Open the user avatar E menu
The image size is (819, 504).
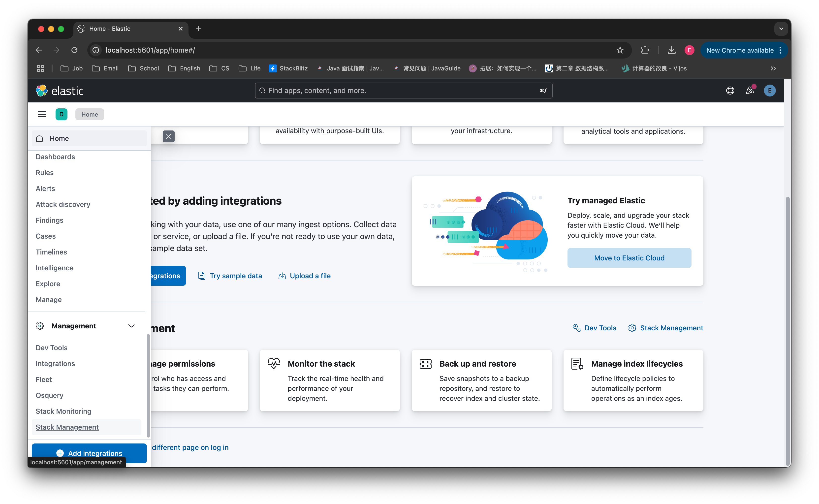[769, 91]
